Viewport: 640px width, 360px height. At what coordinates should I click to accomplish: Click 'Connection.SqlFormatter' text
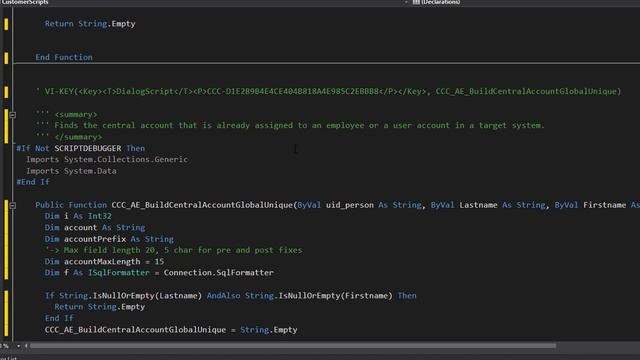pyautogui.click(x=219, y=273)
